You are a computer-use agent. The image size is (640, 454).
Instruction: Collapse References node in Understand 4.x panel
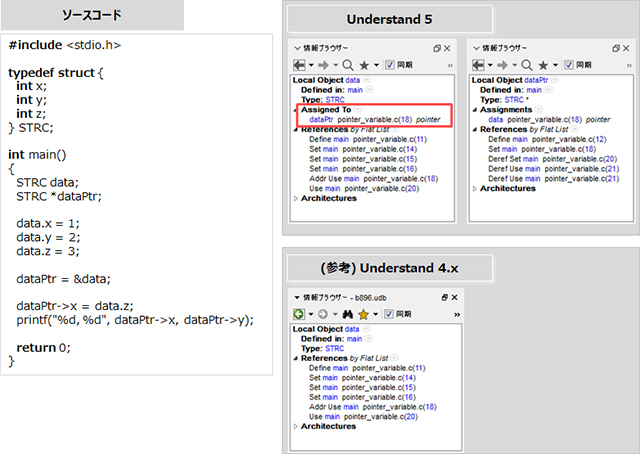pos(296,358)
